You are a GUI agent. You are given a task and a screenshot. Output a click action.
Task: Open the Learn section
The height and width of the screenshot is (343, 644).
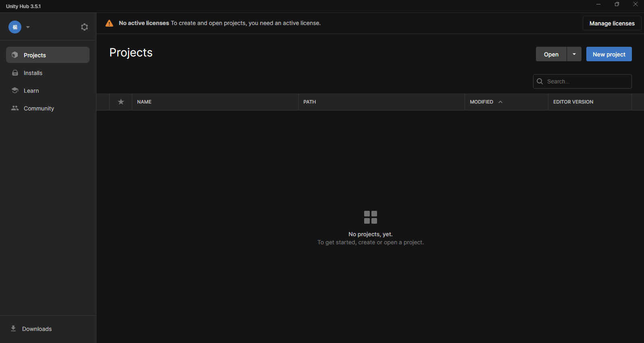(x=48, y=91)
